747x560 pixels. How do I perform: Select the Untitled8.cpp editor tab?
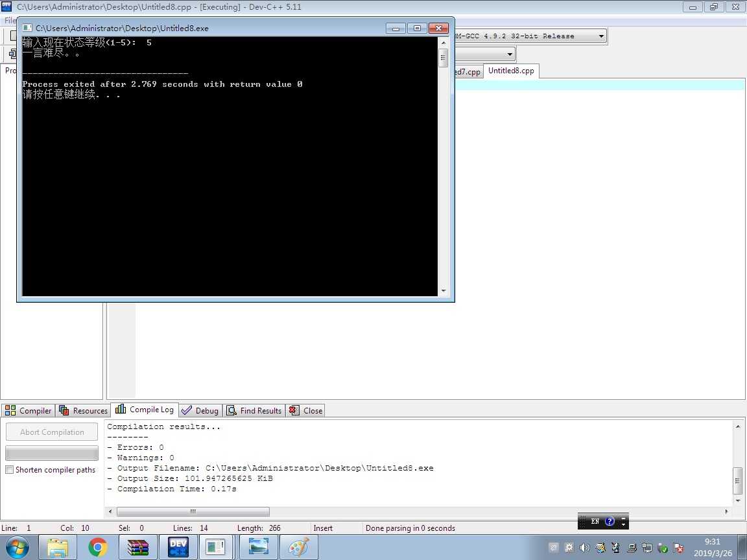click(x=511, y=71)
